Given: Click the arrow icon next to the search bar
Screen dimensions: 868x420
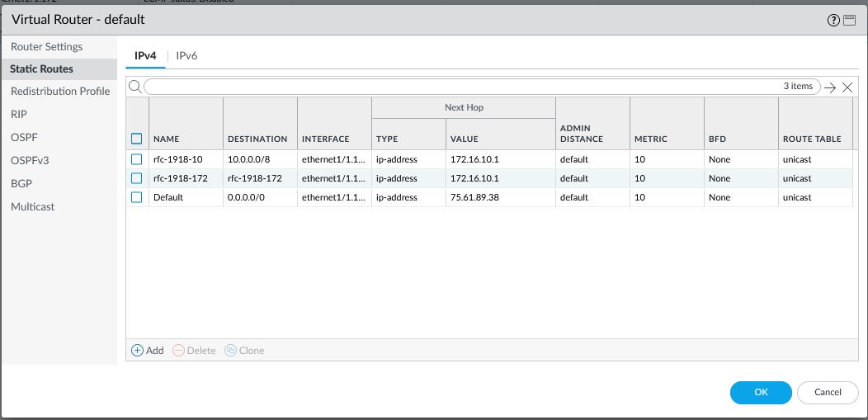Looking at the screenshot, I should [830, 87].
